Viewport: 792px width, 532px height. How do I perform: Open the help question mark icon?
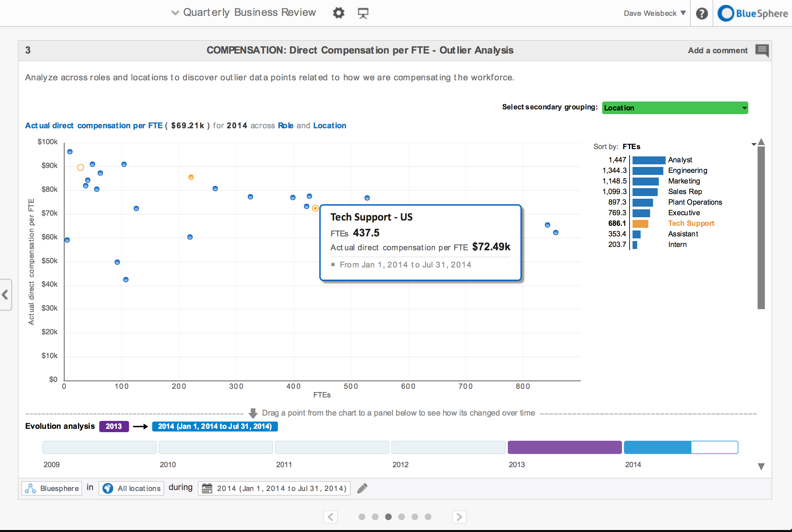tap(702, 14)
